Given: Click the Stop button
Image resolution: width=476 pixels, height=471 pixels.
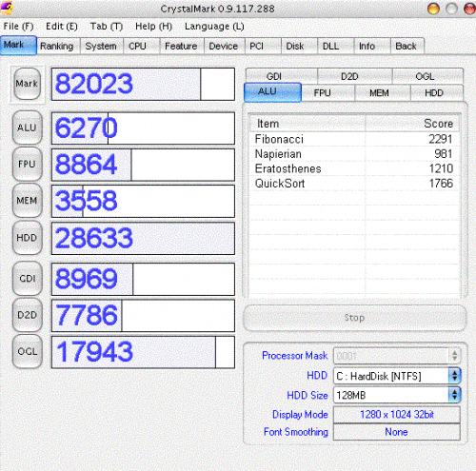Looking at the screenshot, I should (x=355, y=318).
